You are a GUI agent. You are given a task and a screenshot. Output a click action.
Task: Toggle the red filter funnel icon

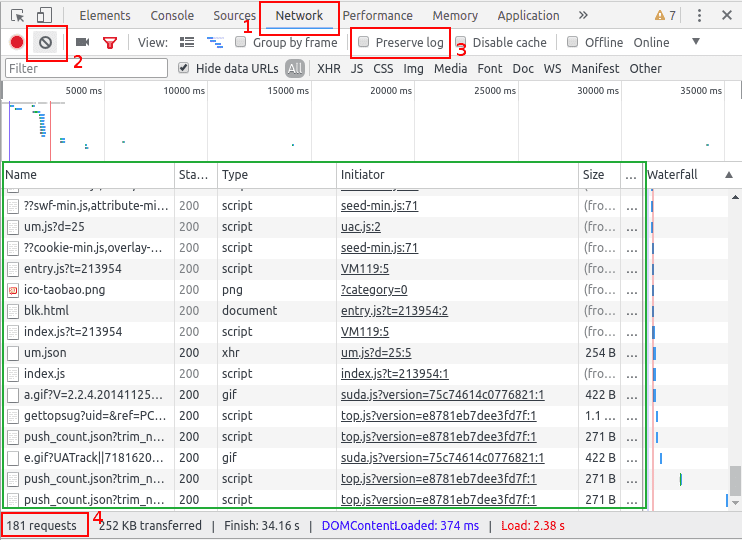(110, 42)
